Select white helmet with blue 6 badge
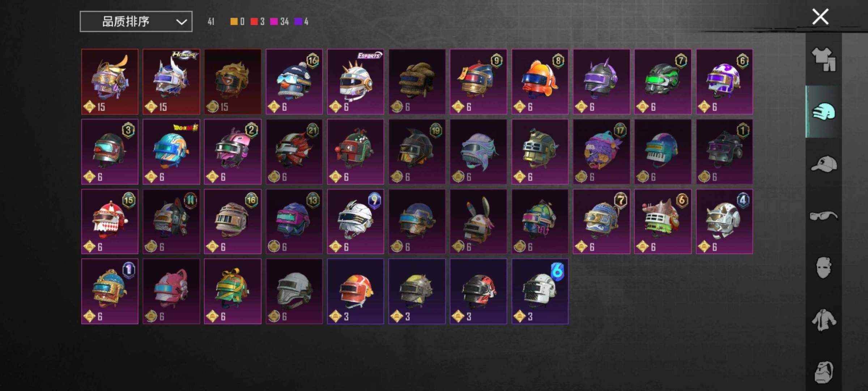Screen dimensions: 868x391 point(540,291)
